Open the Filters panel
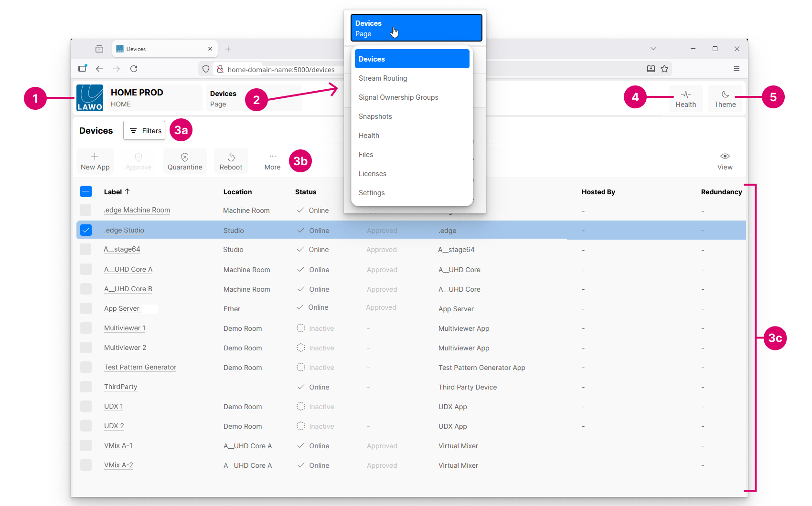The image size is (812, 506). (x=144, y=130)
